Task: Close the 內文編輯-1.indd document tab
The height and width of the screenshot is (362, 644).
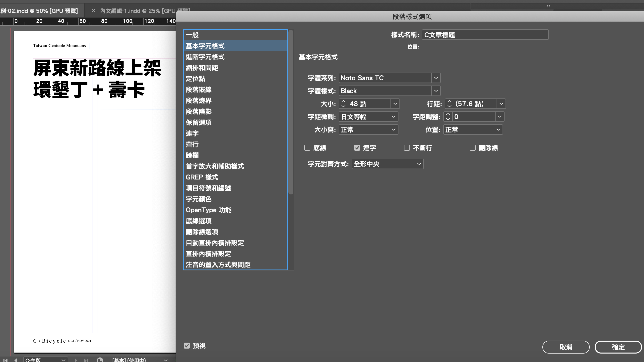Action: click(x=93, y=10)
